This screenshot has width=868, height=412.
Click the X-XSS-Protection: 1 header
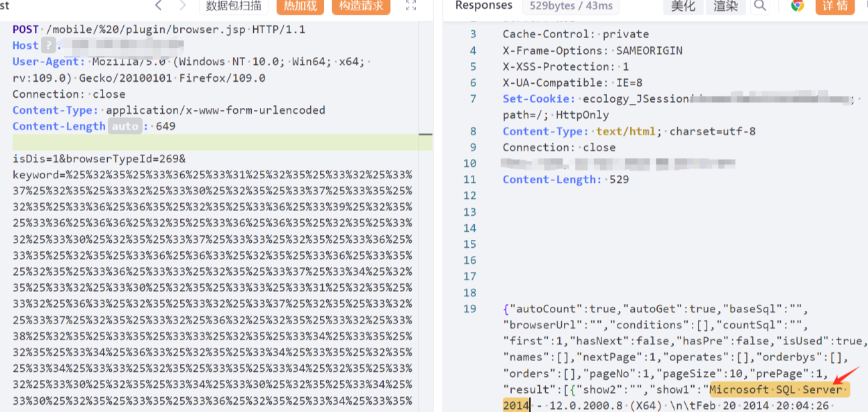coord(566,66)
